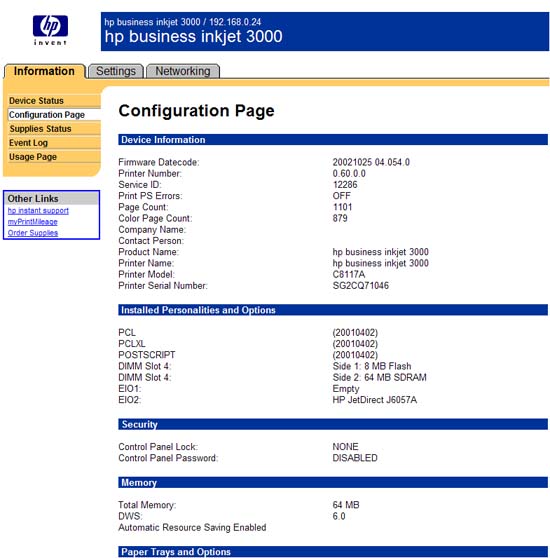
Task: Click the large hp business inkjet 3000 title
Action: click(x=194, y=36)
